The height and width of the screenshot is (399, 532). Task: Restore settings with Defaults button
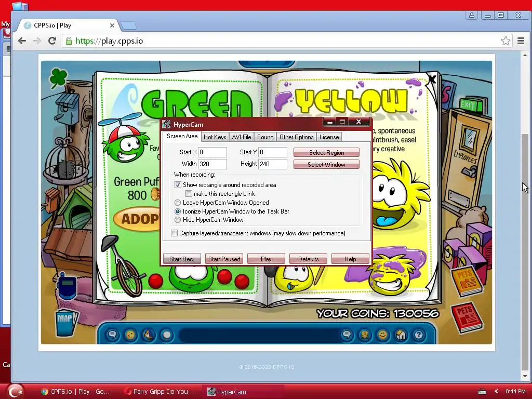(308, 259)
